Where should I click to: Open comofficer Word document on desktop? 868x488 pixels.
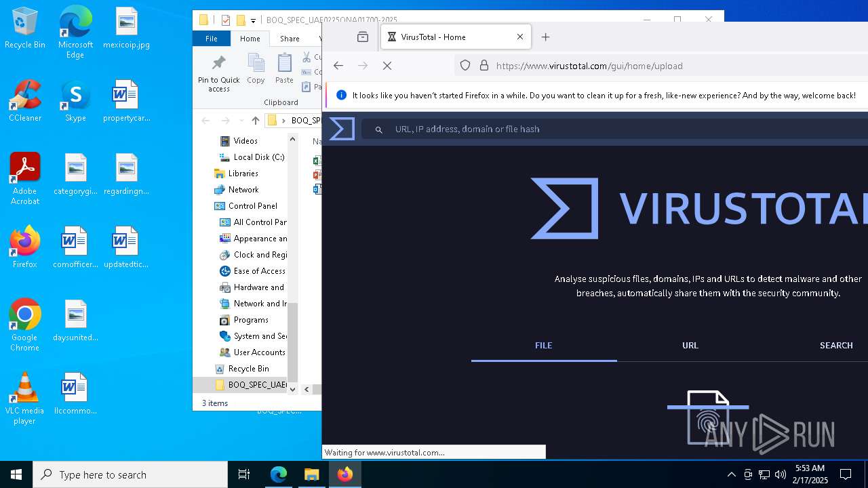pos(75,248)
